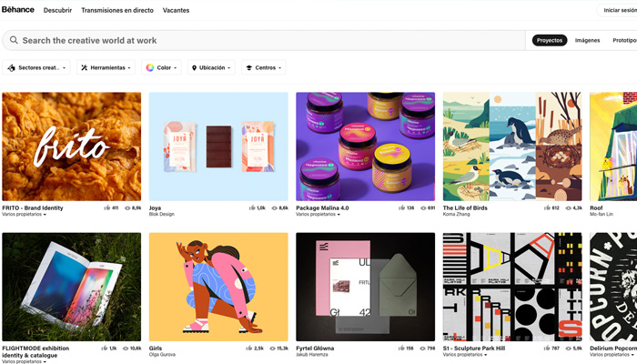
Task: Open the FRITO - Brand Identity title link
Action: click(33, 207)
